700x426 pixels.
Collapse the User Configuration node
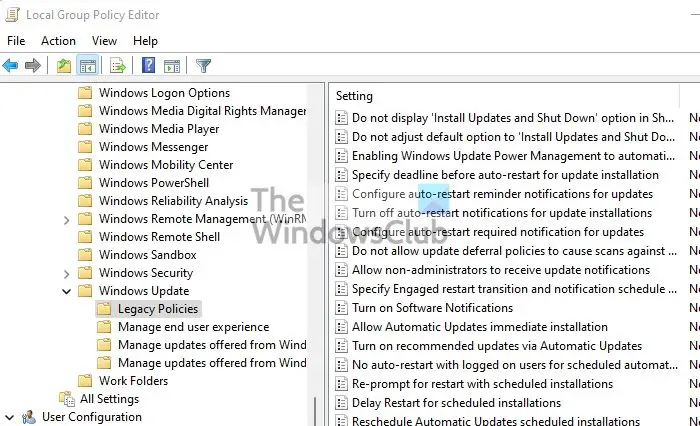[9, 418]
